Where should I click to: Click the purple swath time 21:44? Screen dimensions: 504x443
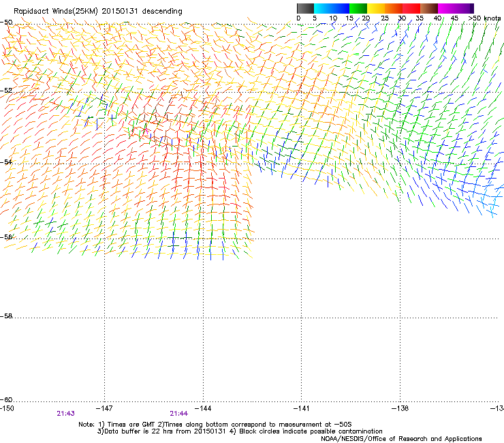[x=178, y=414]
